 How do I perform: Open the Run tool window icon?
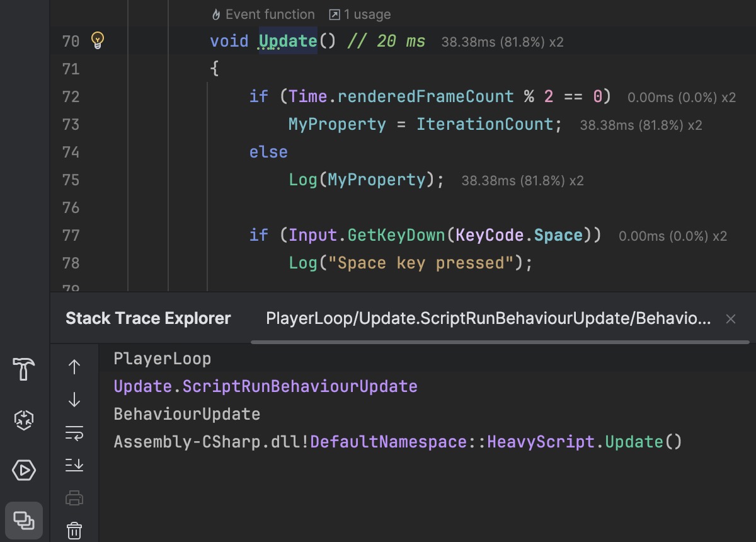[24, 470]
